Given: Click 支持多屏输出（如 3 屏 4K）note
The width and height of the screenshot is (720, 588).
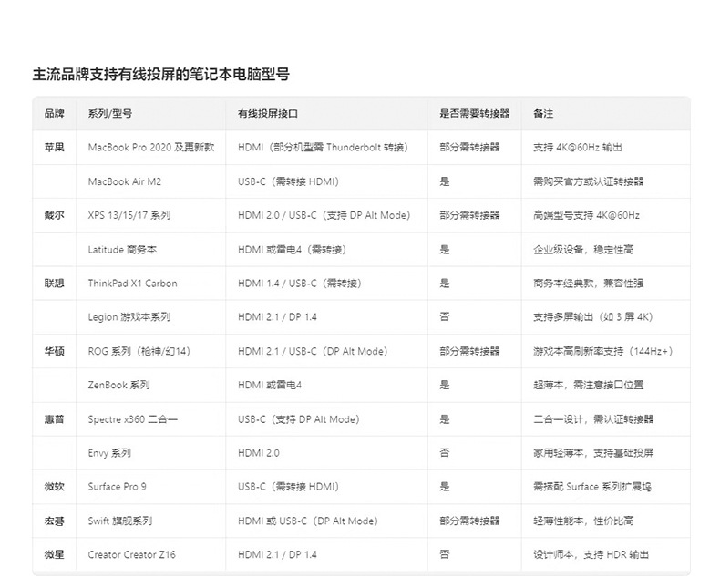Looking at the screenshot, I should tap(592, 317).
